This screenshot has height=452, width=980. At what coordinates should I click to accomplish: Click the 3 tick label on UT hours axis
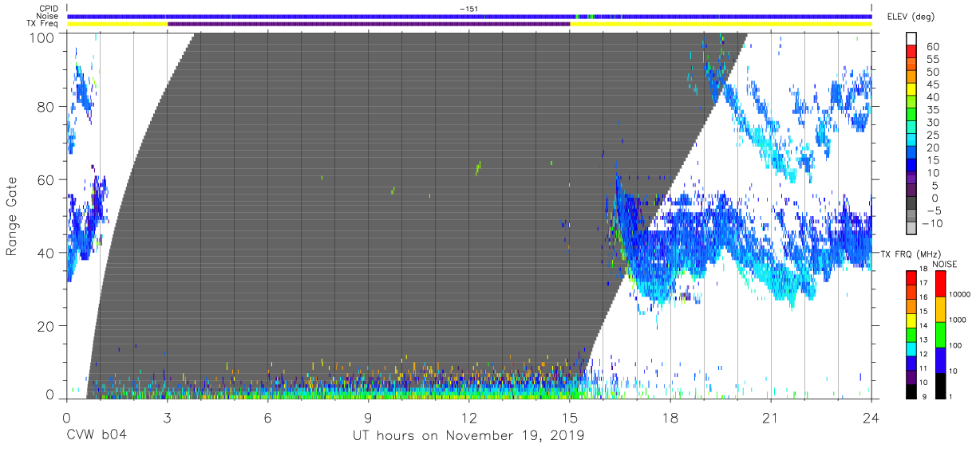pyautogui.click(x=167, y=418)
